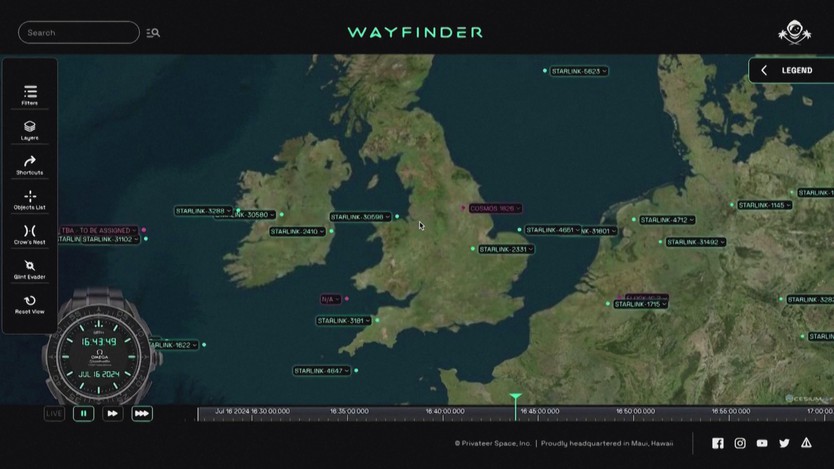Select the STARLINK-4647 satellite dot
Image resolution: width=834 pixels, height=469 pixels.
coord(356,371)
